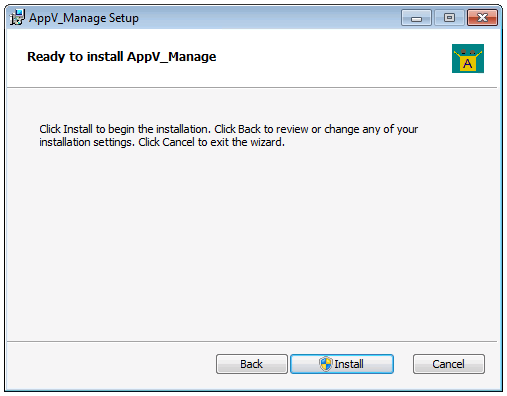This screenshot has height=396, width=507.
Task: Click the separator line below the header
Action: coord(252,88)
